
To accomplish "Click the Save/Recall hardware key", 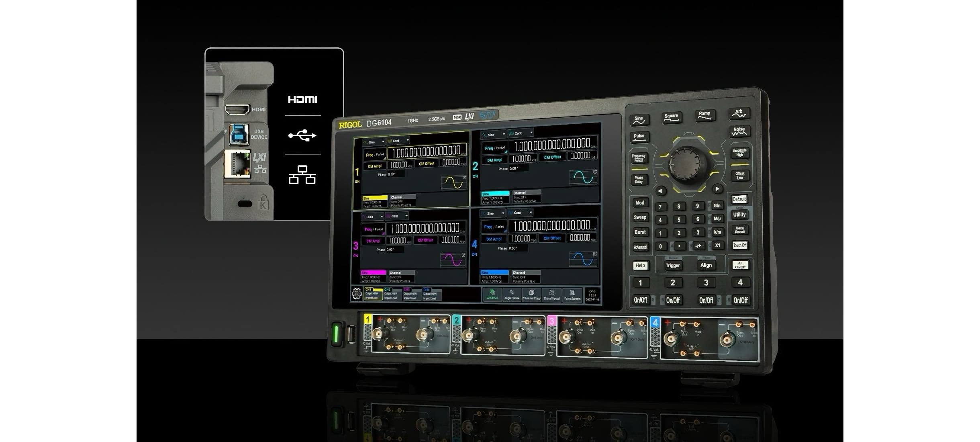I will tap(739, 230).
